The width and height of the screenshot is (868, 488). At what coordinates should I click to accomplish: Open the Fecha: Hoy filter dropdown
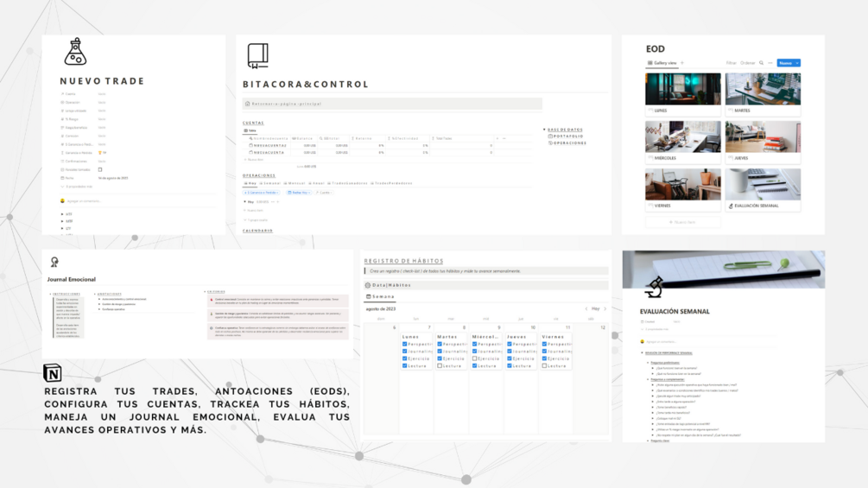(299, 193)
